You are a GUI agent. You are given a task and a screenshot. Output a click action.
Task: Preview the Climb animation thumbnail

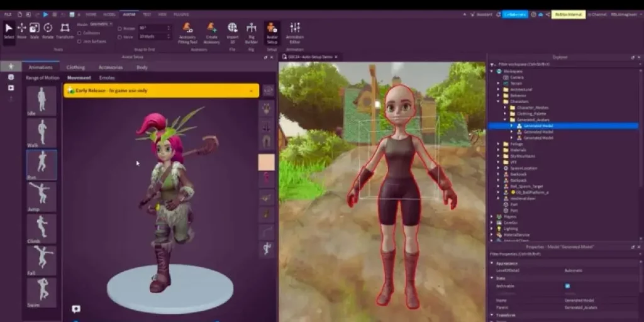click(x=42, y=229)
